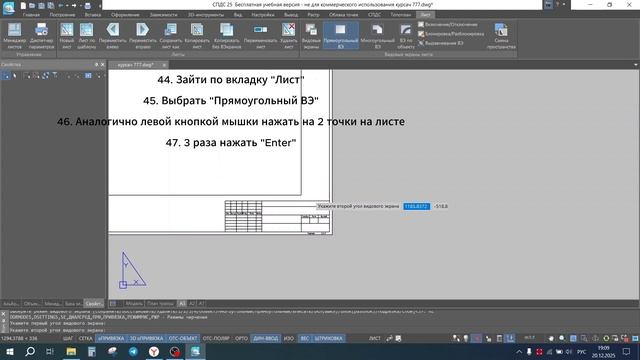This screenshot has width=640, height=360.
Task: Open the Построение ribbon tab
Action: [62, 15]
